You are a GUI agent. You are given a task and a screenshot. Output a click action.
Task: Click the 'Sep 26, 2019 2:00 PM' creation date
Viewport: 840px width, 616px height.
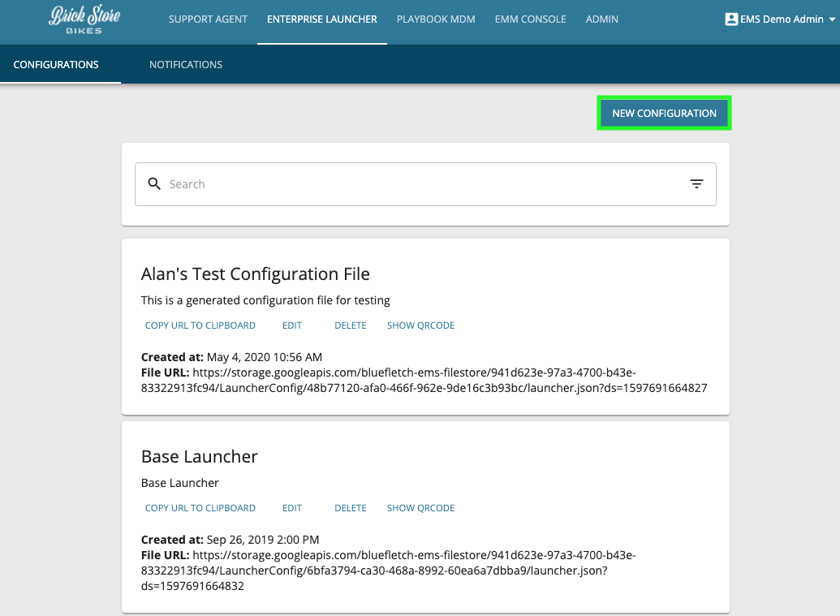[x=262, y=540]
